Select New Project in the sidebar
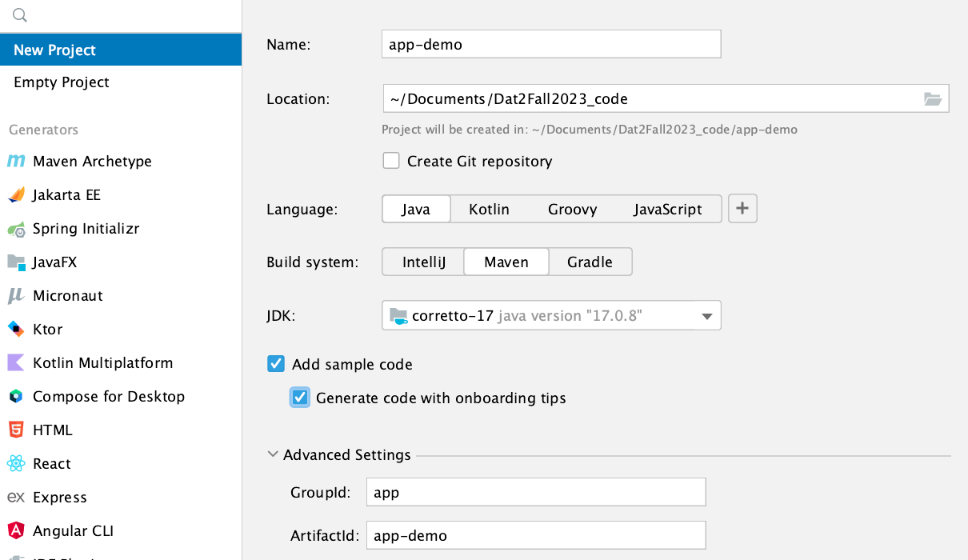This screenshot has width=968, height=560. (x=54, y=50)
